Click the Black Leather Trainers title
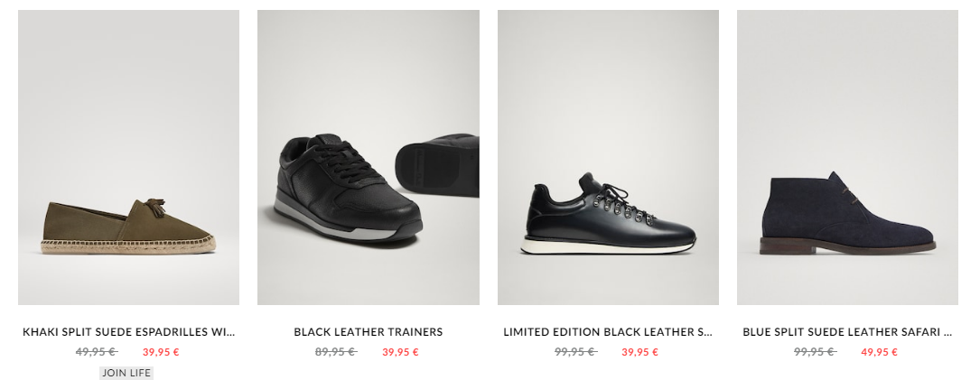980x380 pixels. [x=369, y=332]
